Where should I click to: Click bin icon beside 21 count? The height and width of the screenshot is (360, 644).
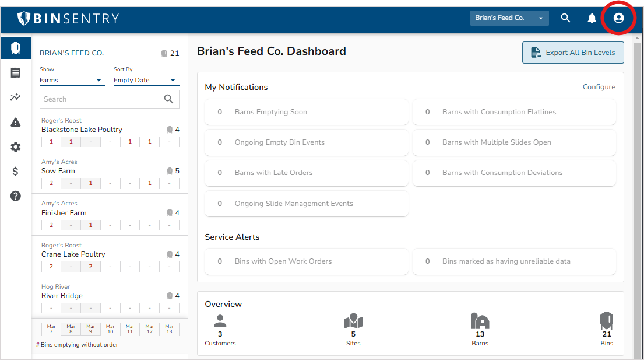164,54
